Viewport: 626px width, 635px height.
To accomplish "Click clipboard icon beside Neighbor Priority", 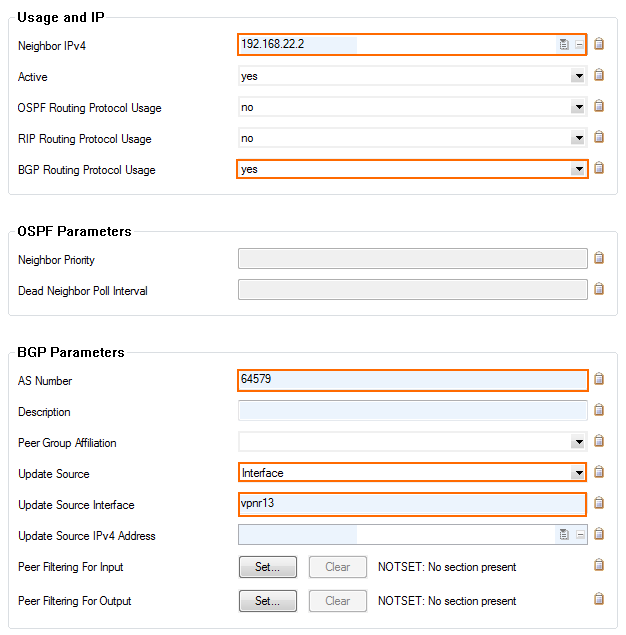I will click(599, 258).
